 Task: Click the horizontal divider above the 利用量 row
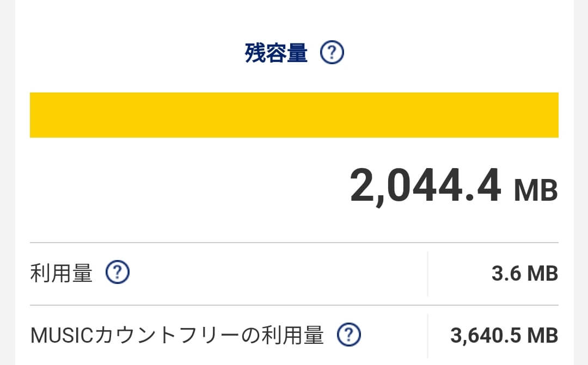click(x=294, y=243)
